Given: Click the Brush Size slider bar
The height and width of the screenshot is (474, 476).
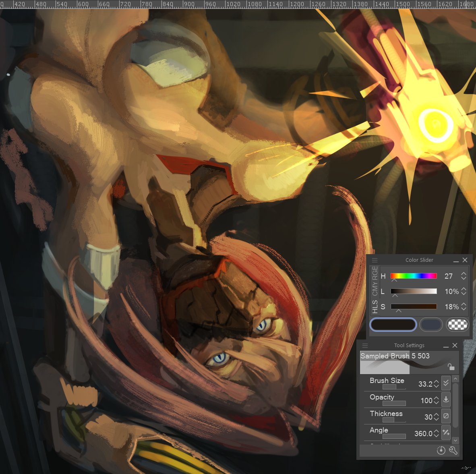Looking at the screenshot, I should tap(394, 387).
